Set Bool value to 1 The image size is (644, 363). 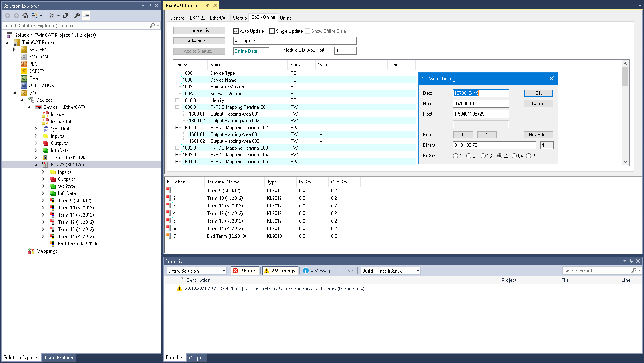coord(487,135)
